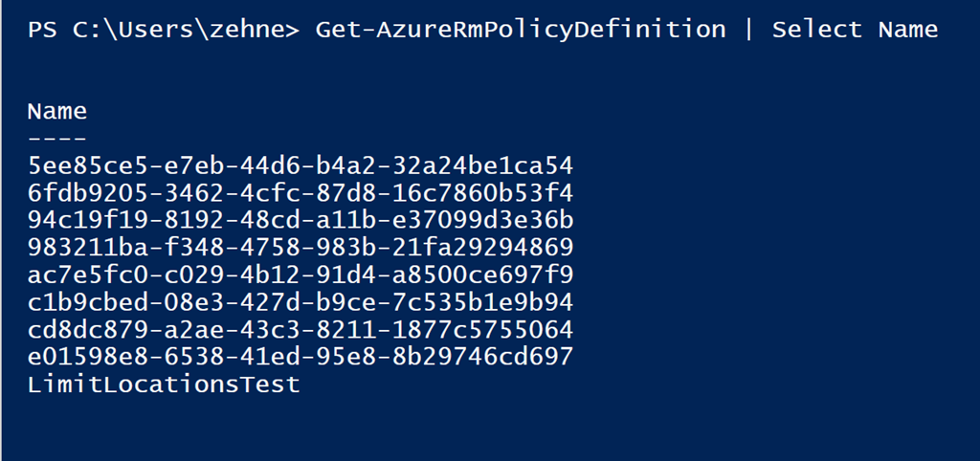Click the segment ending 1877c5755064
Viewport: 980px width, 461px height.
click(482, 331)
